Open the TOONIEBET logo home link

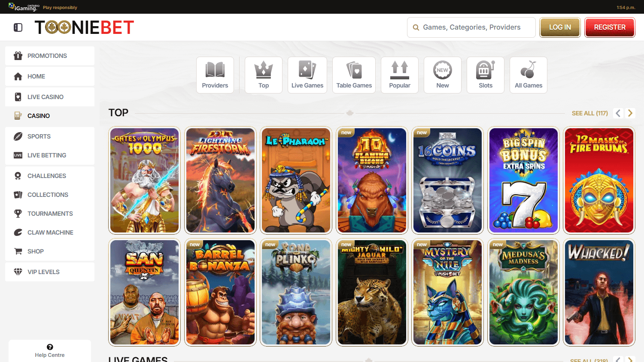[x=84, y=27]
